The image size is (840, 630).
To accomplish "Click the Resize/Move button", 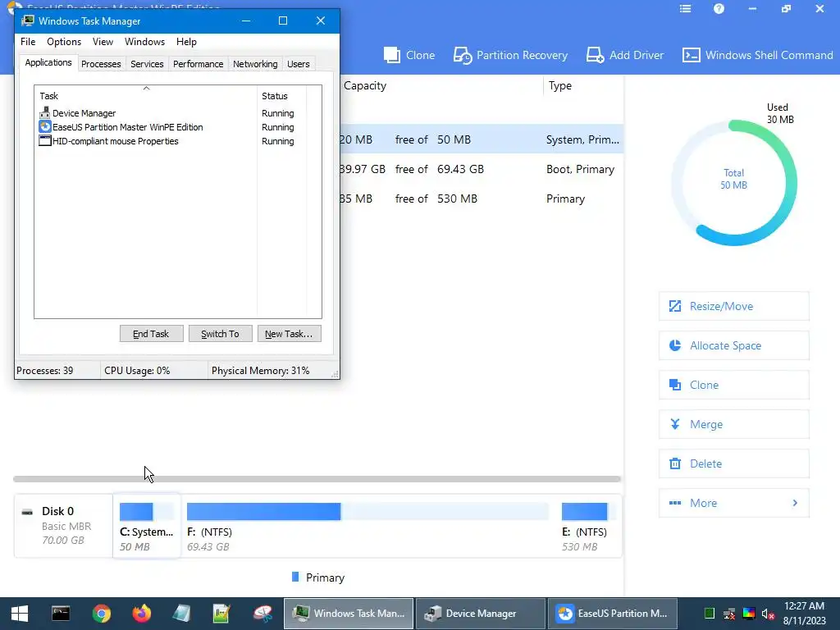I will tap(734, 306).
